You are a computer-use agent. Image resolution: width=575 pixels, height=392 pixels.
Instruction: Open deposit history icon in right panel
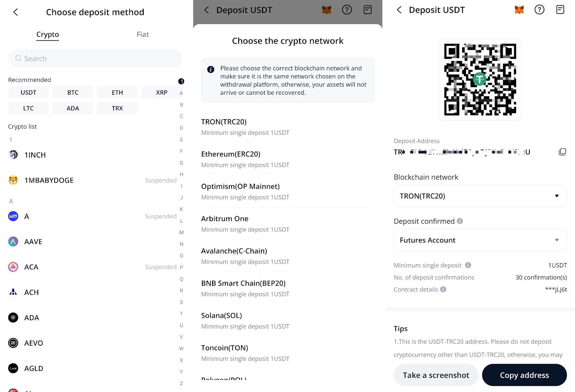560,10
